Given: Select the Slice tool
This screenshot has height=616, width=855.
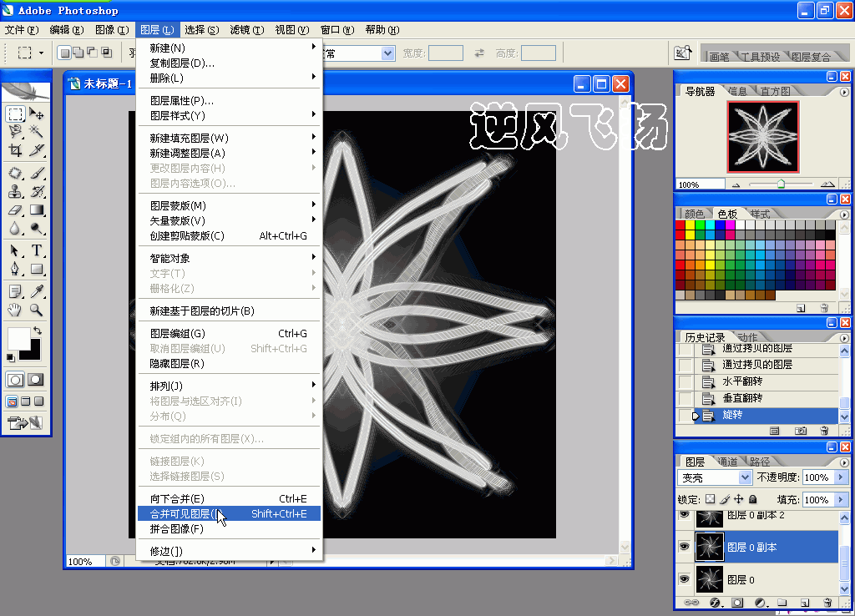Looking at the screenshot, I should [x=37, y=150].
